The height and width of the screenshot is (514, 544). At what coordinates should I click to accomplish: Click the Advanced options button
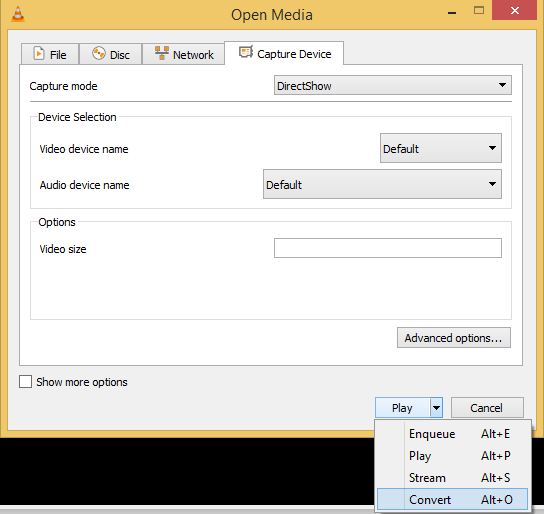(453, 337)
